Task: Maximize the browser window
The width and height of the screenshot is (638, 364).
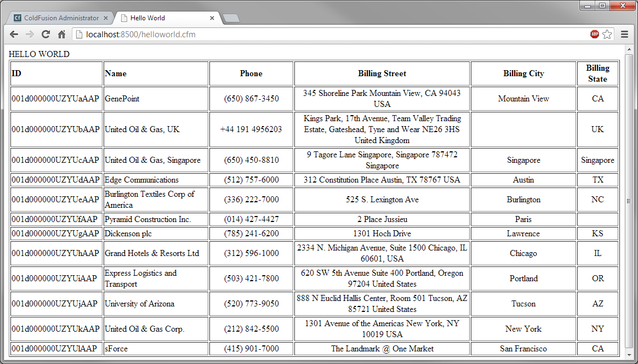Action: coord(602,5)
